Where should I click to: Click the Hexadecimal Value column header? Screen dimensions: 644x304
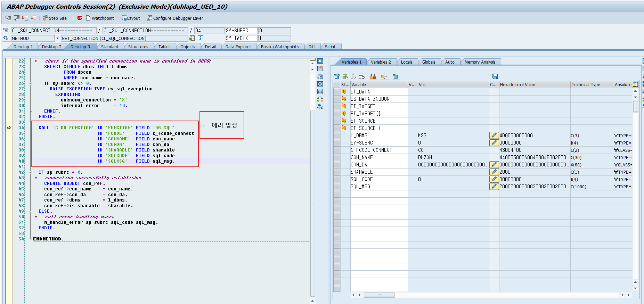(x=535, y=84)
